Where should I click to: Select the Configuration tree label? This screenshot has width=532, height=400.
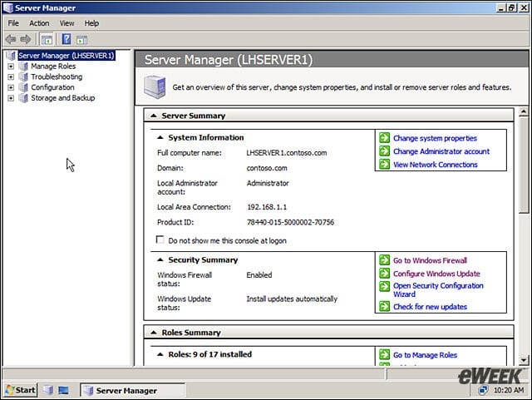[x=52, y=87]
